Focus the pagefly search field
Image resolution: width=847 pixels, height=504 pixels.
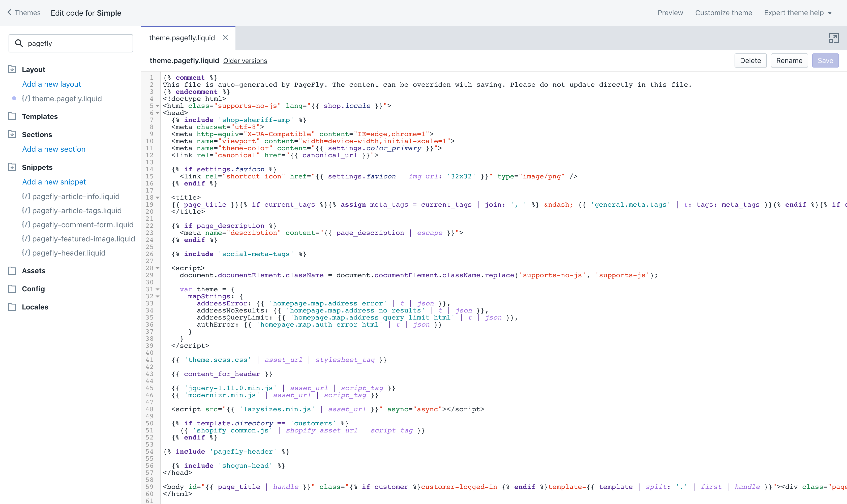click(71, 44)
